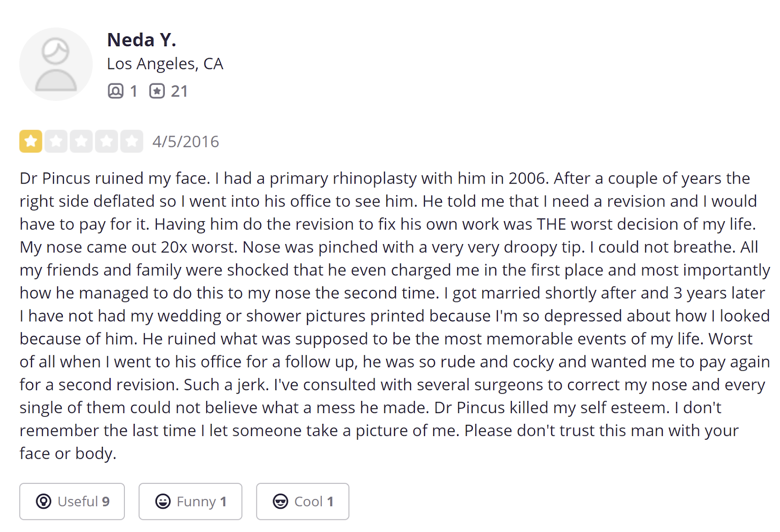Click the review date 4/5/2016

coord(186,142)
